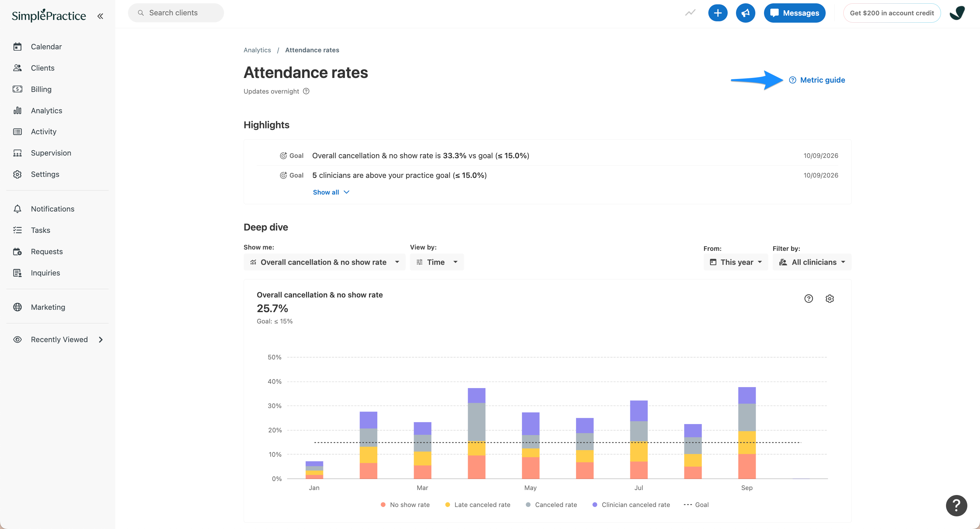Click the Billing dollar icon
Screen dimensions: 980x529
17,89
